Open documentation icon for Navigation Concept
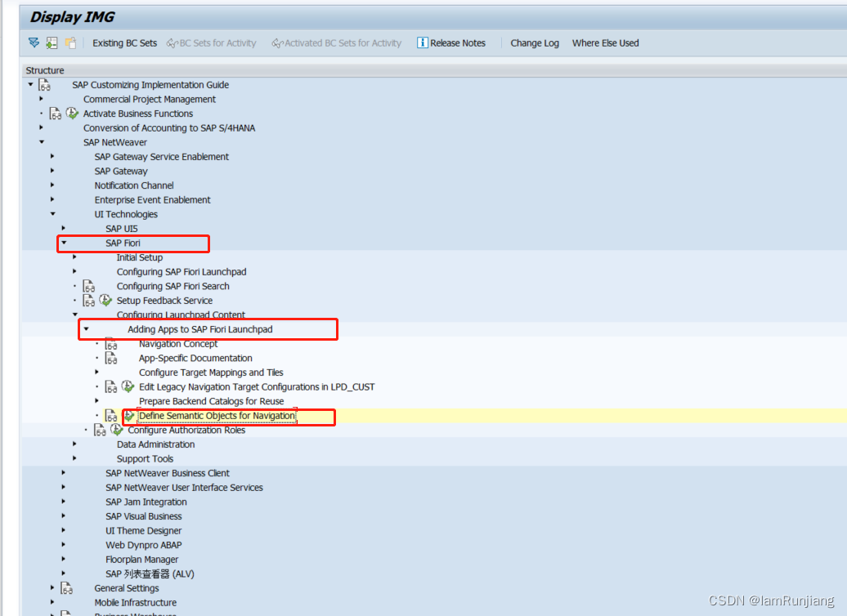Screen dimensions: 847x616 pyautogui.click(x=111, y=344)
